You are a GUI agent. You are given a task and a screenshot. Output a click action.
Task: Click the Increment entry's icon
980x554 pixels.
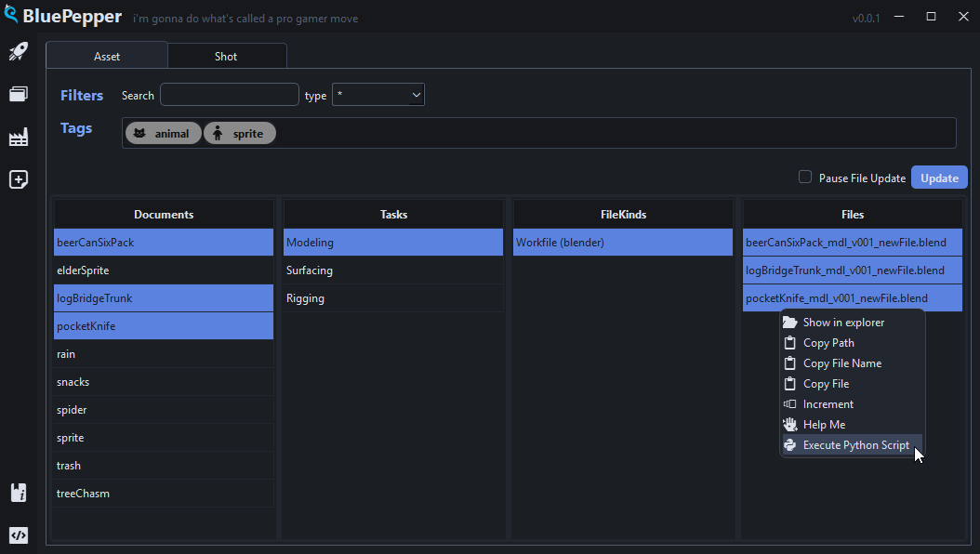pyautogui.click(x=790, y=404)
